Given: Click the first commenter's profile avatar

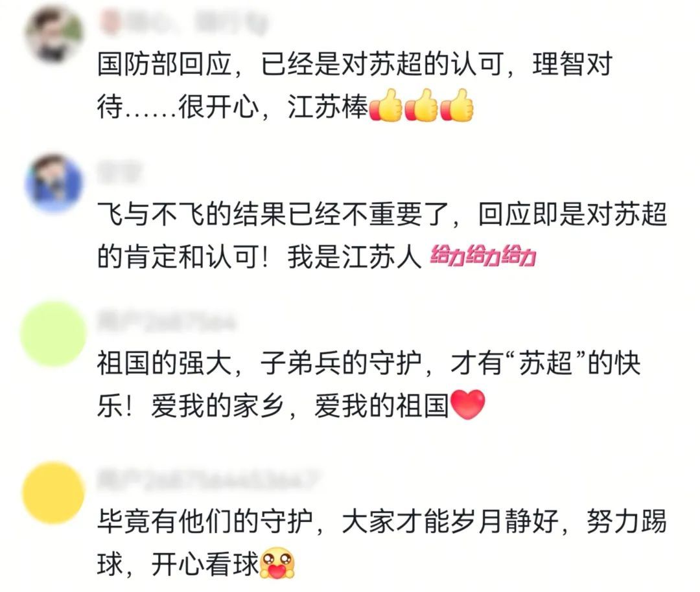Looking at the screenshot, I should (x=54, y=34).
